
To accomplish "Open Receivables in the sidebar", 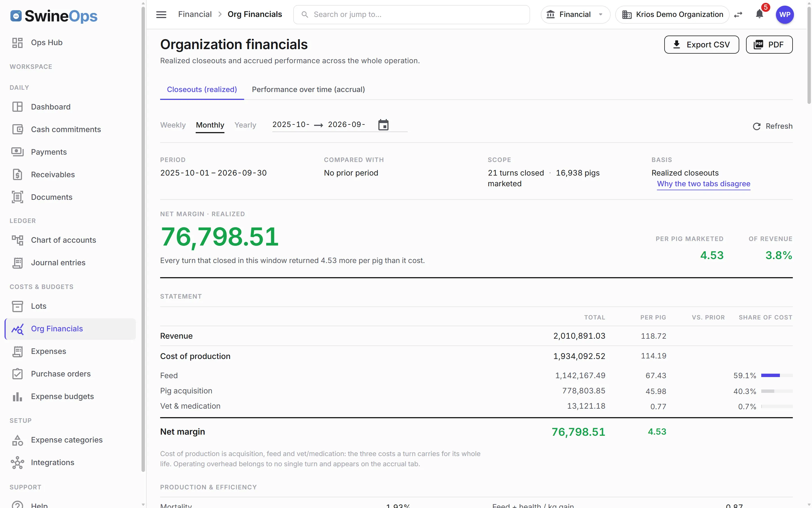I will (x=70, y=174).
